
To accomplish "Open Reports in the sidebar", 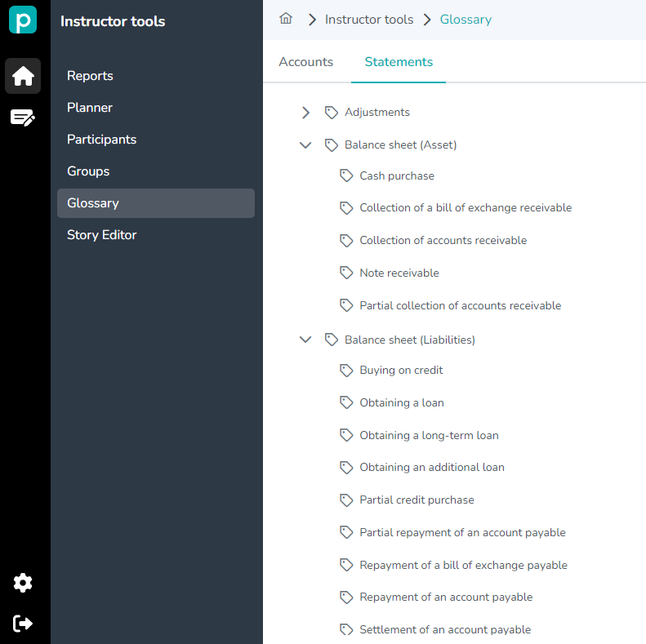I will 90,76.
